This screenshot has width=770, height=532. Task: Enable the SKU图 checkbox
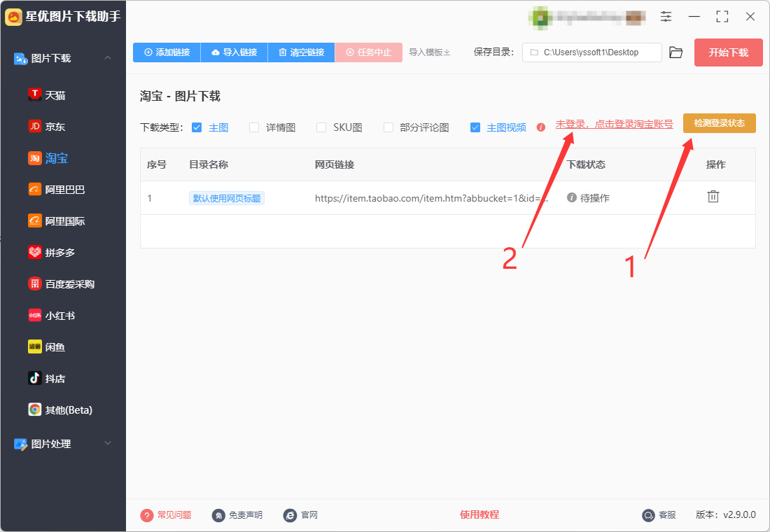(321, 127)
